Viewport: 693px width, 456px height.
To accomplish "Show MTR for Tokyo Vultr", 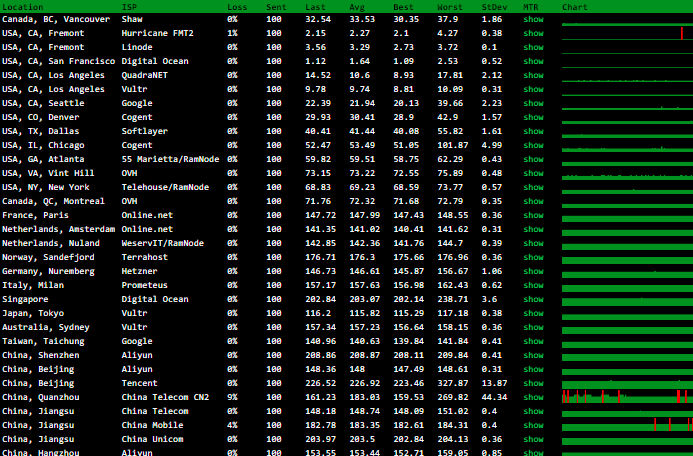I will (x=533, y=313).
